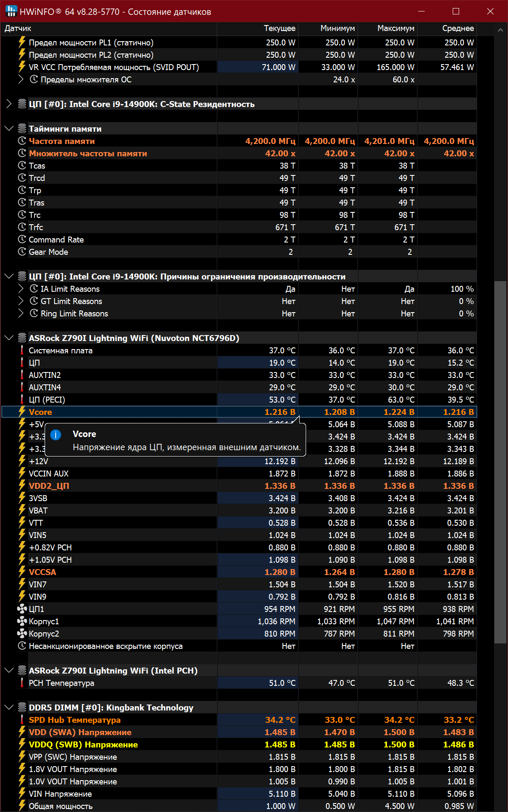Expand the C-State Резидентность group
Viewport: 508px width, 812px height.
9,104
